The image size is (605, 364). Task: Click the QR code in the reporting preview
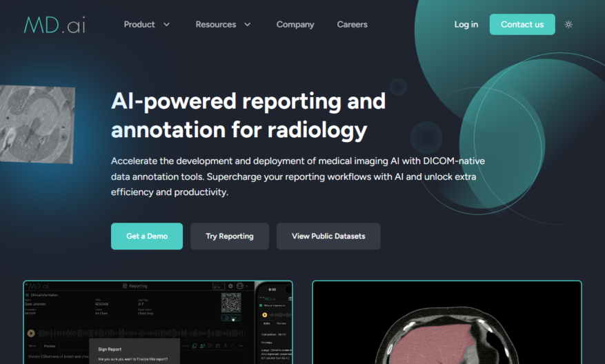pyautogui.click(x=231, y=303)
